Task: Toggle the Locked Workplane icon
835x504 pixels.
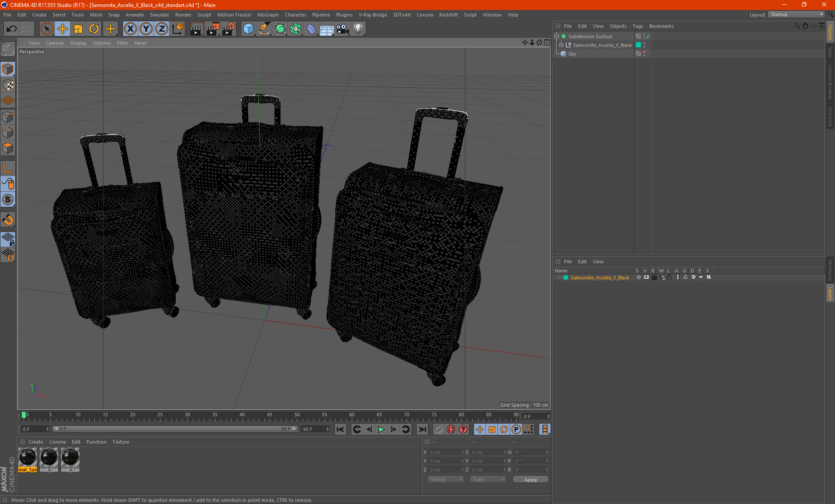Action: pyautogui.click(x=8, y=239)
